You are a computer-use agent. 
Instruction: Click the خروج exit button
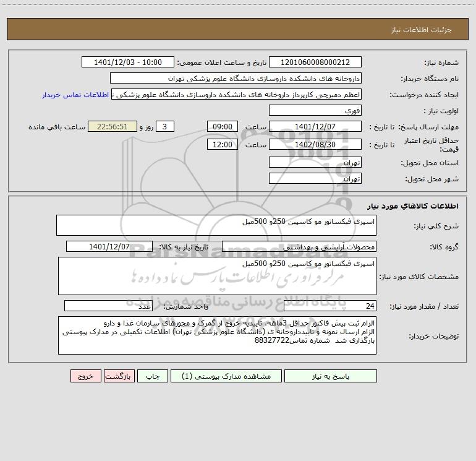pos(85,376)
